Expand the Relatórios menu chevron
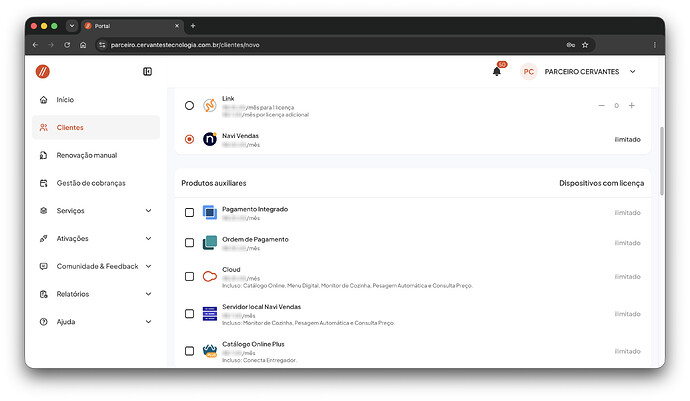 click(149, 294)
